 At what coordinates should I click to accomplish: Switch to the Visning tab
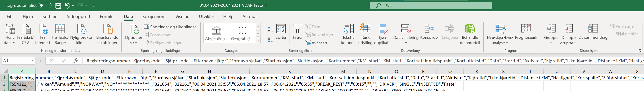[182, 16]
